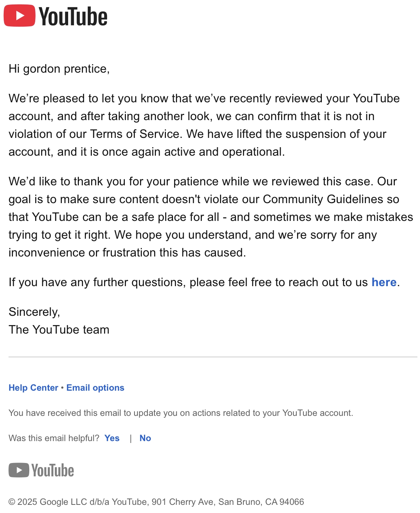
Task: Click the "Was this email helpful?" question text
Action: 54,438
